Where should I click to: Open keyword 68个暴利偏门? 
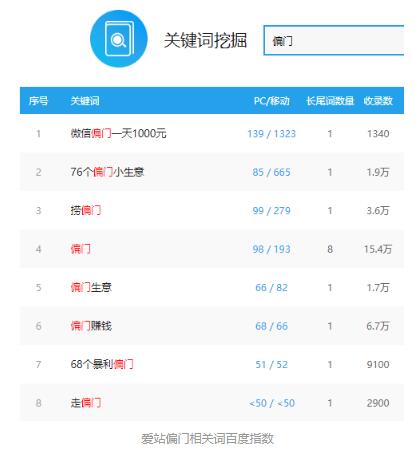pyautogui.click(x=102, y=364)
